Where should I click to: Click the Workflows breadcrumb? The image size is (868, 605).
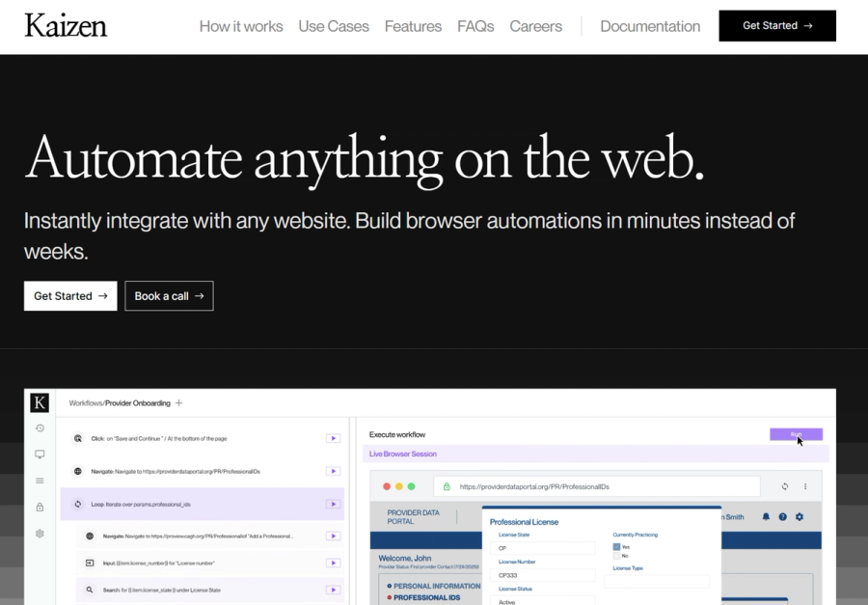coord(86,402)
